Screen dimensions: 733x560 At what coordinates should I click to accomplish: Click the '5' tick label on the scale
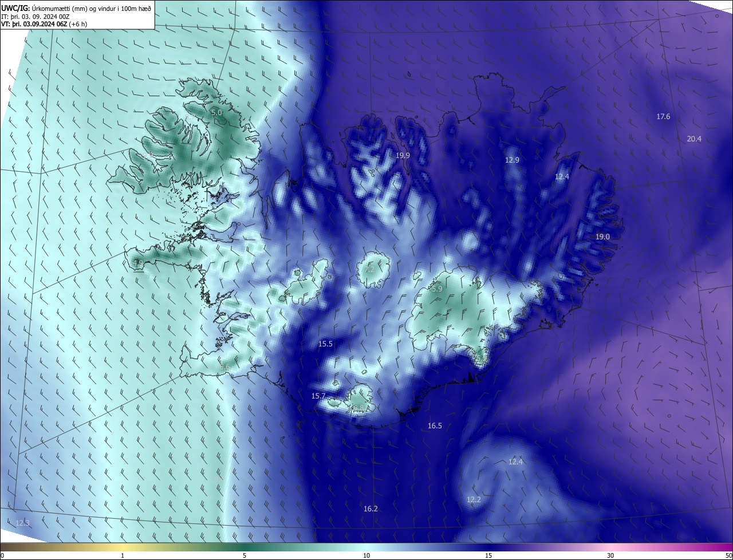(245, 555)
